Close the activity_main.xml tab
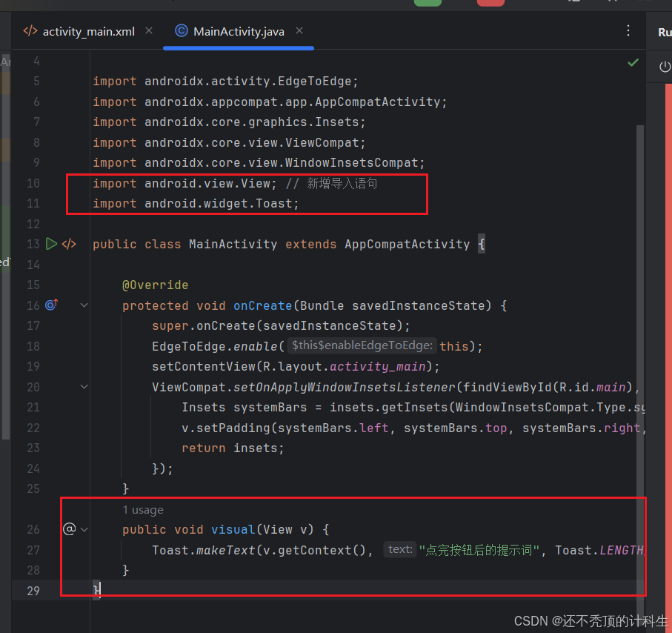 149,31
